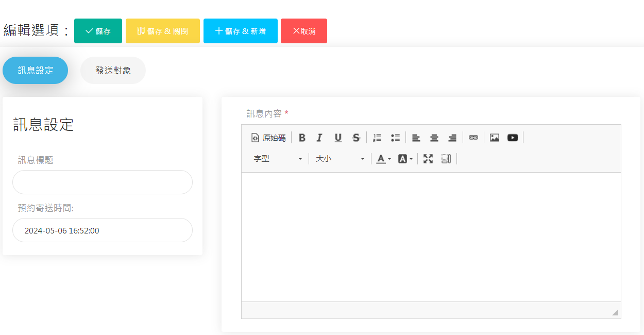Embed a YouTube video

[x=513, y=138]
